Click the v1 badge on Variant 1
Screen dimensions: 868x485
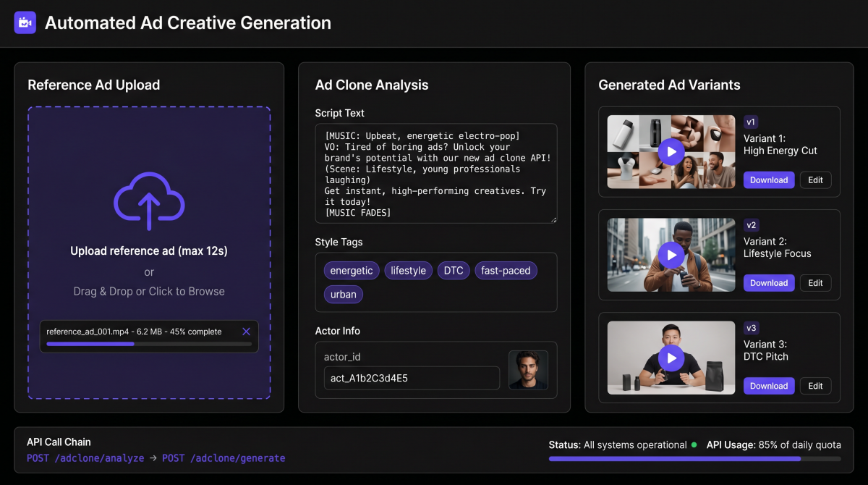point(752,122)
